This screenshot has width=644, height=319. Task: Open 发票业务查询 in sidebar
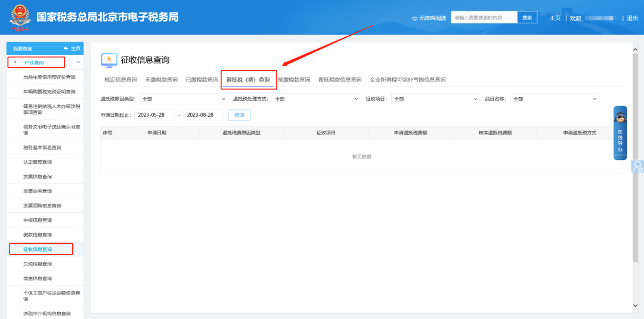[38, 191]
